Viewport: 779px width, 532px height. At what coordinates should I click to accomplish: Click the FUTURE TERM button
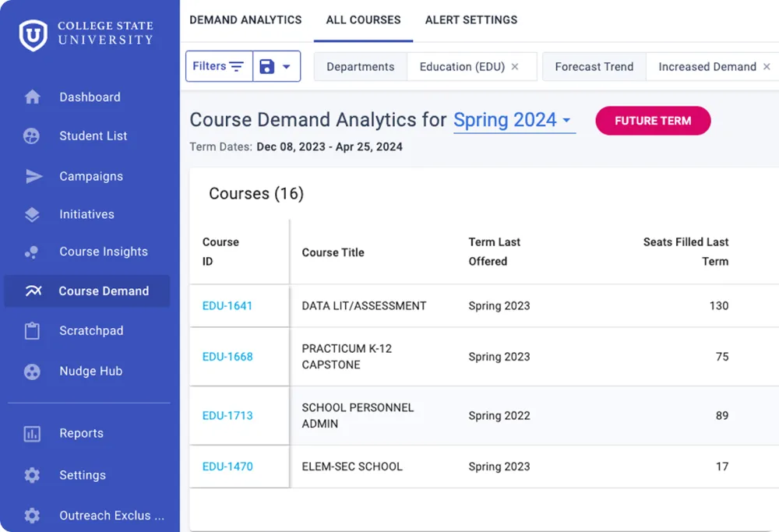coord(653,121)
